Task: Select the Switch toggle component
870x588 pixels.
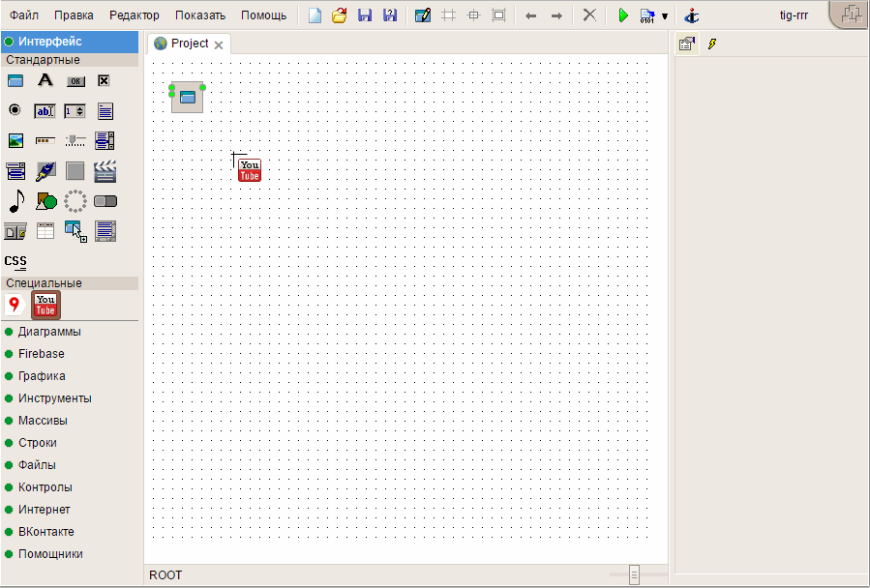Action: coord(105,201)
